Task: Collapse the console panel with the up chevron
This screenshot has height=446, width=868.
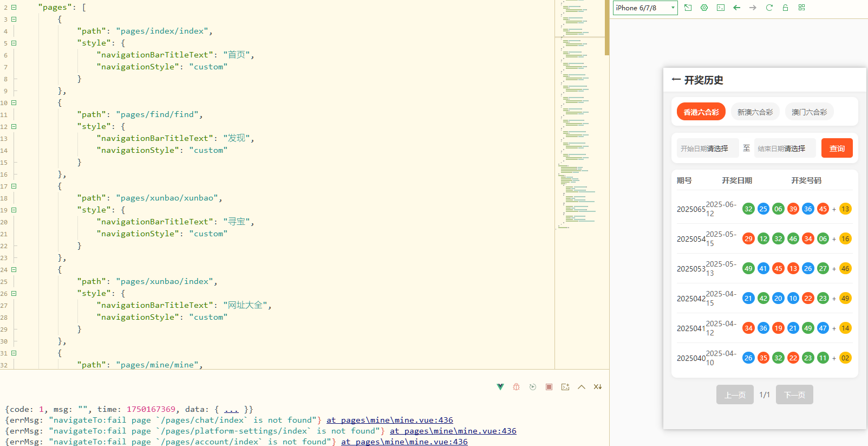Action: (x=582, y=387)
